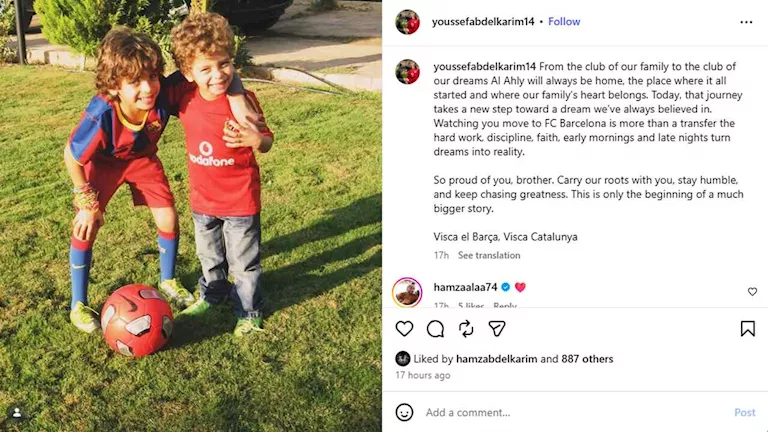View hamzaalaa74's story avatar
This screenshot has width=768, height=432.
[407, 292]
